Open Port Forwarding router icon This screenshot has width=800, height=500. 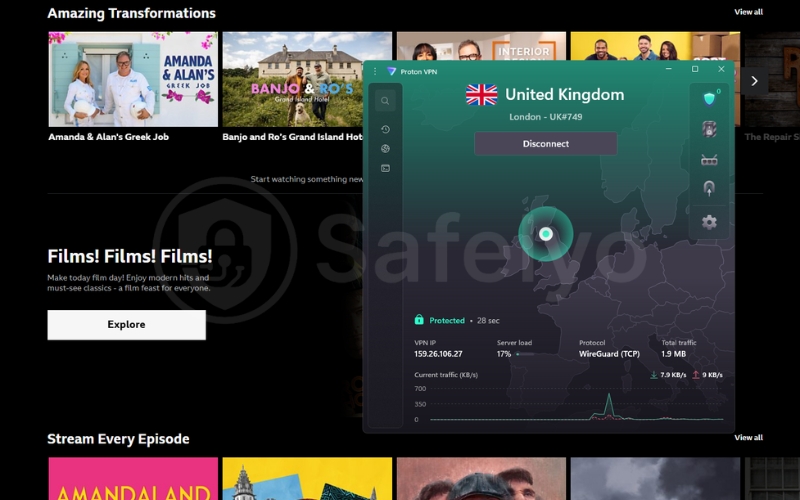pos(709,160)
